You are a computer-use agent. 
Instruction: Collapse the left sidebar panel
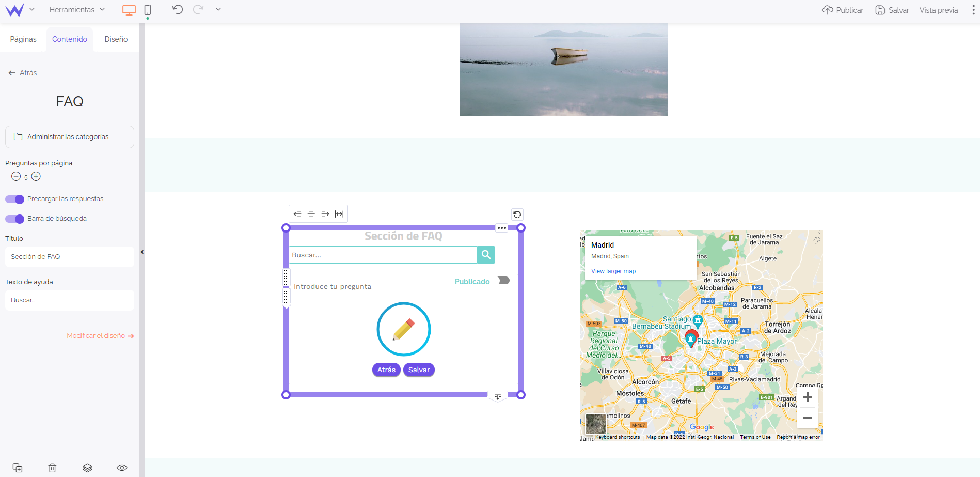[142, 252]
